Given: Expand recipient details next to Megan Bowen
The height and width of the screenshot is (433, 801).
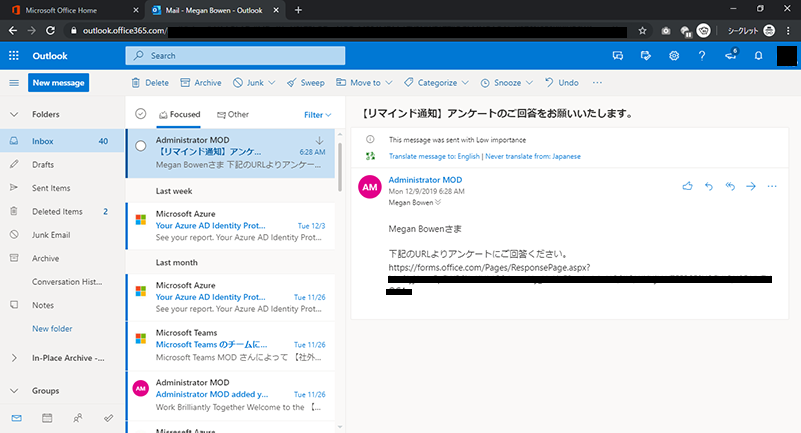Looking at the screenshot, I should (x=438, y=202).
